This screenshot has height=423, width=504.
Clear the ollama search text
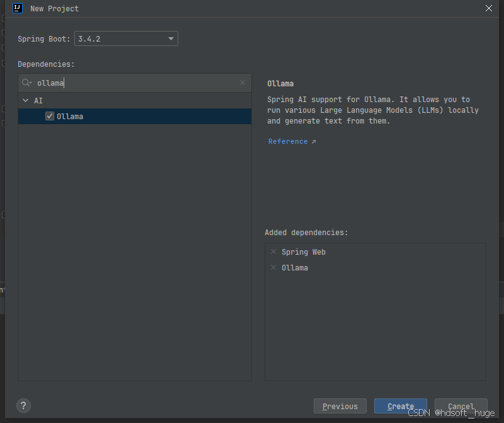pos(243,83)
